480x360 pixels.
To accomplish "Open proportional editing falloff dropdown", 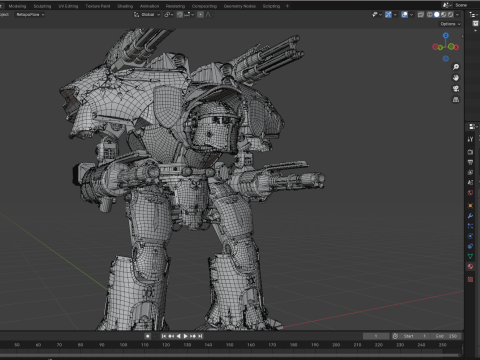I will point(209,15).
